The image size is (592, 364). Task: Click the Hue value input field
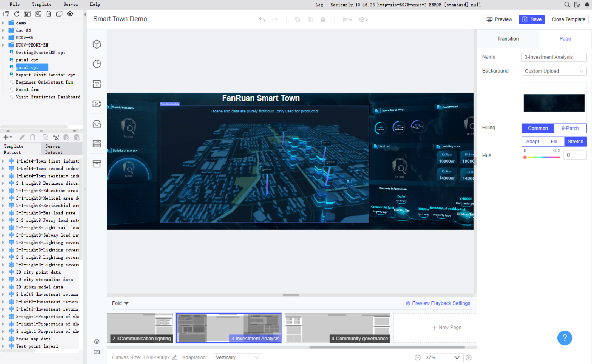(575, 155)
